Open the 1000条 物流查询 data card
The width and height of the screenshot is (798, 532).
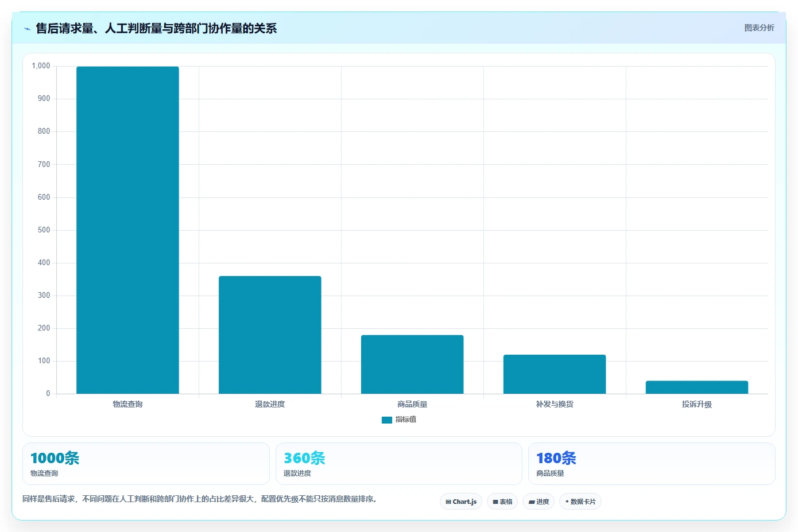(146, 464)
